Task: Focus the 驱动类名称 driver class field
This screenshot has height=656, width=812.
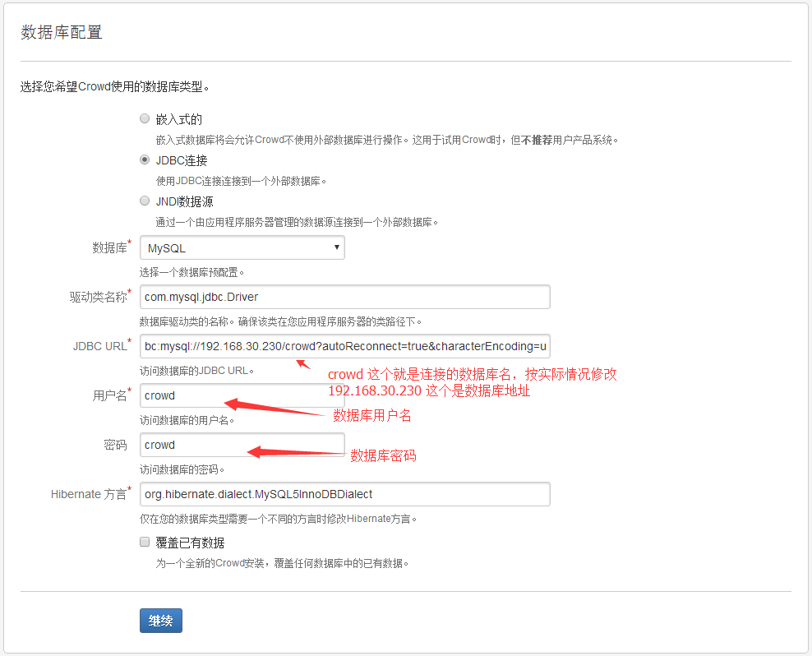Action: pos(345,297)
